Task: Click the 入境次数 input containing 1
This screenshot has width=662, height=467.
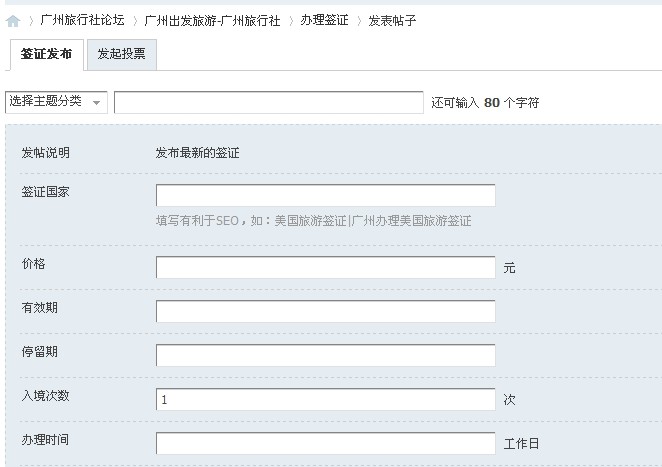Action: [x=325, y=399]
